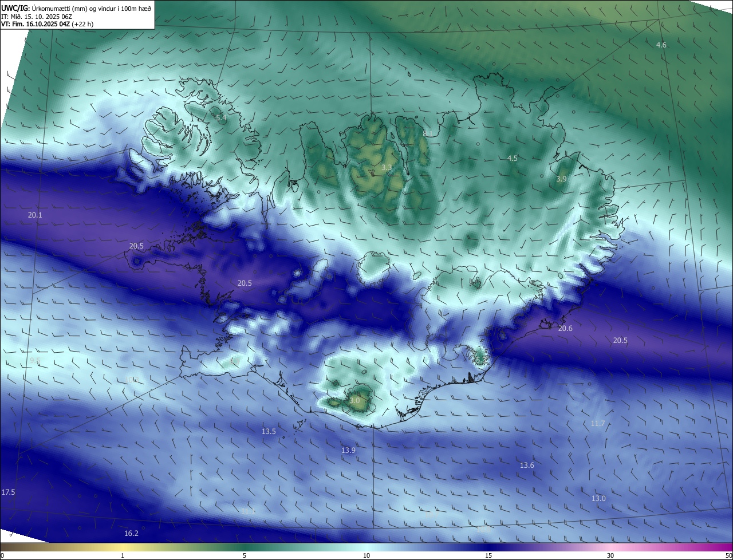
Task: Click the 4.5 value label
Action: coord(513,158)
